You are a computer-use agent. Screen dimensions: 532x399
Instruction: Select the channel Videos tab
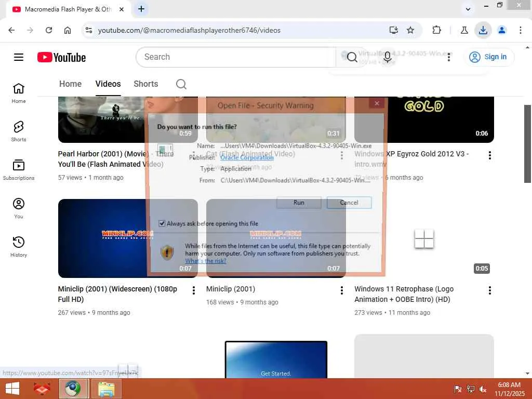[x=108, y=84]
